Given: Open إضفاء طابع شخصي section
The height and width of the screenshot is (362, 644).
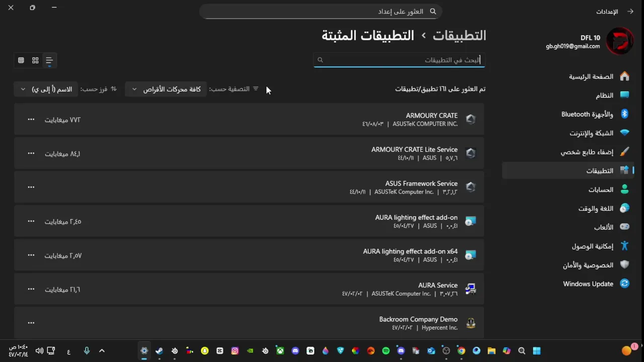Looking at the screenshot, I should click(569, 152).
